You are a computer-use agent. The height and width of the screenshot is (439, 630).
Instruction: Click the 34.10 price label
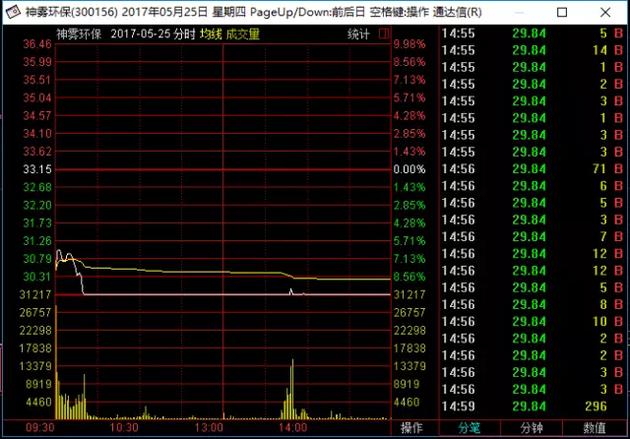(37, 133)
